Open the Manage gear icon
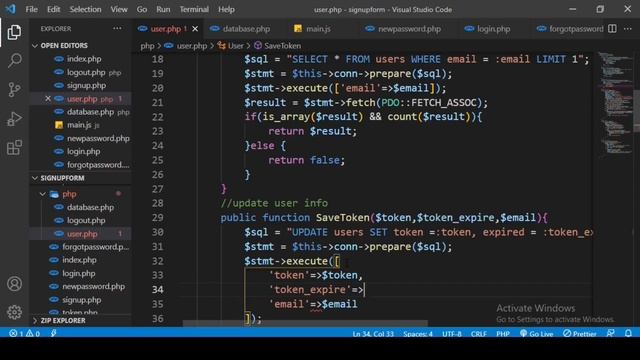This screenshot has height=360, width=640. [14, 312]
